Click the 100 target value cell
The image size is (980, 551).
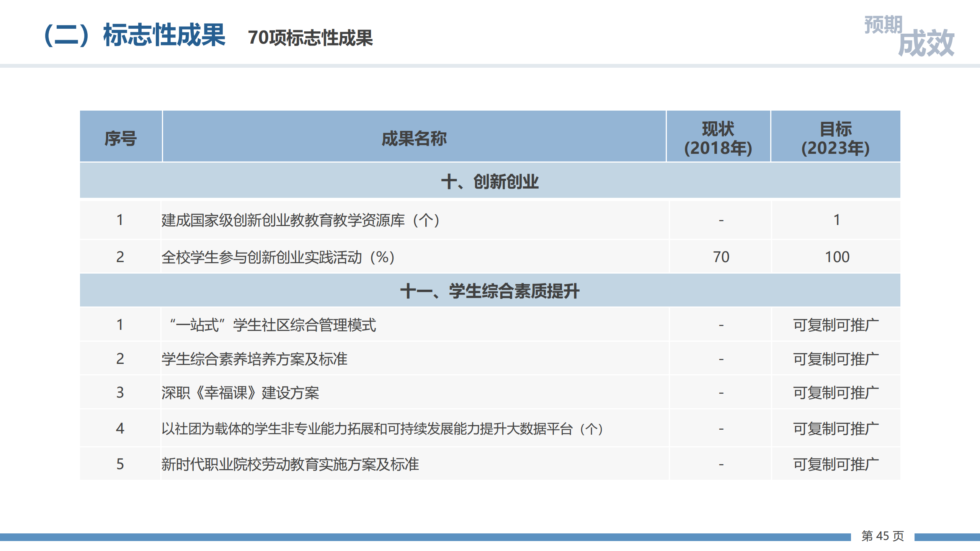pos(837,257)
